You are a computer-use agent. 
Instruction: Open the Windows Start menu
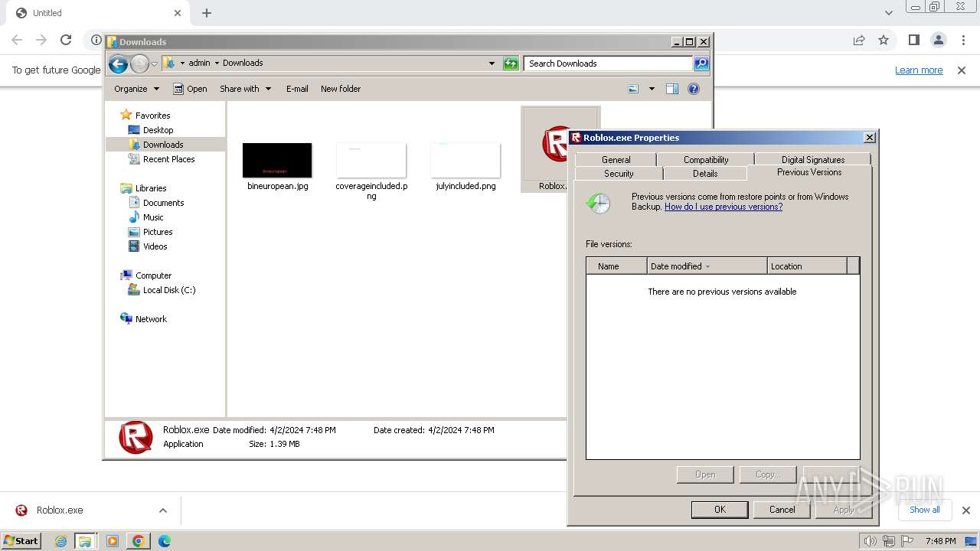tap(21, 541)
